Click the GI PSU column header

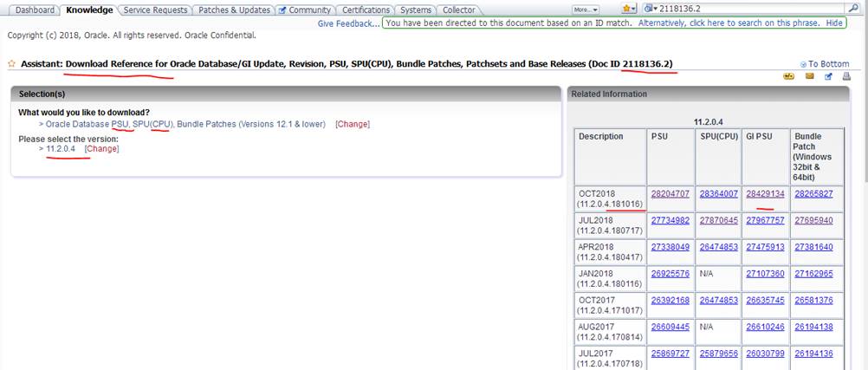[x=765, y=157]
